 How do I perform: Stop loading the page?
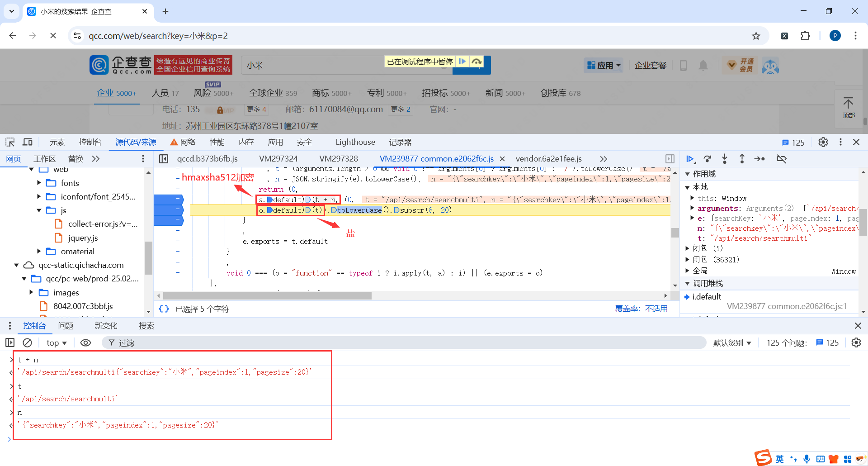pyautogui.click(x=53, y=36)
